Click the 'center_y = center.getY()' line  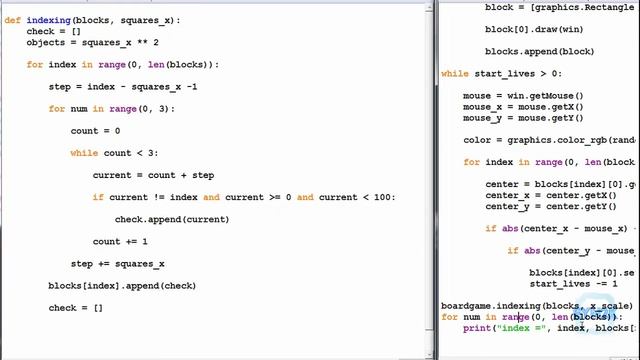551,206
